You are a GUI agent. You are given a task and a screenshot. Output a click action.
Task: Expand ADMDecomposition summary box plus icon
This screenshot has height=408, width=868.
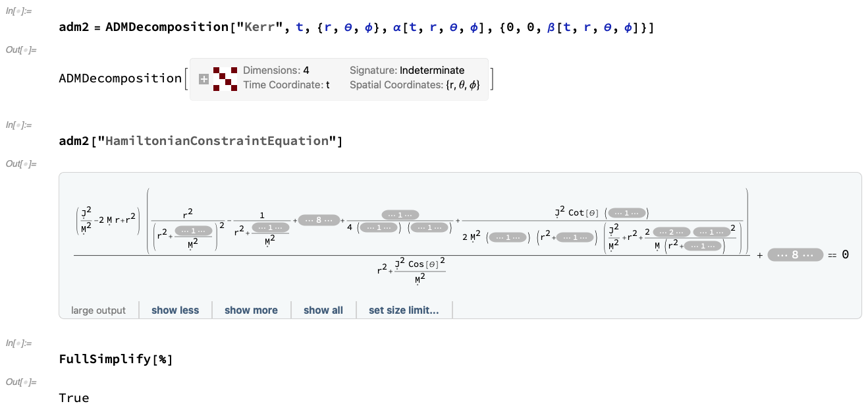[204, 79]
